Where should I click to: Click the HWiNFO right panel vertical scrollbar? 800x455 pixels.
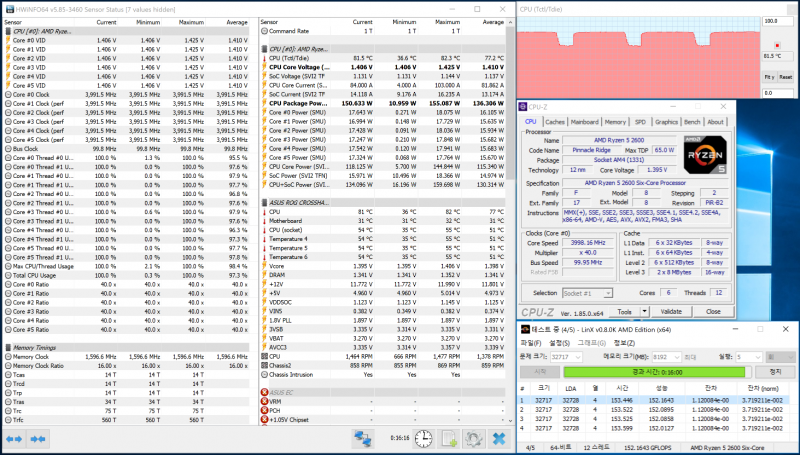point(511,102)
